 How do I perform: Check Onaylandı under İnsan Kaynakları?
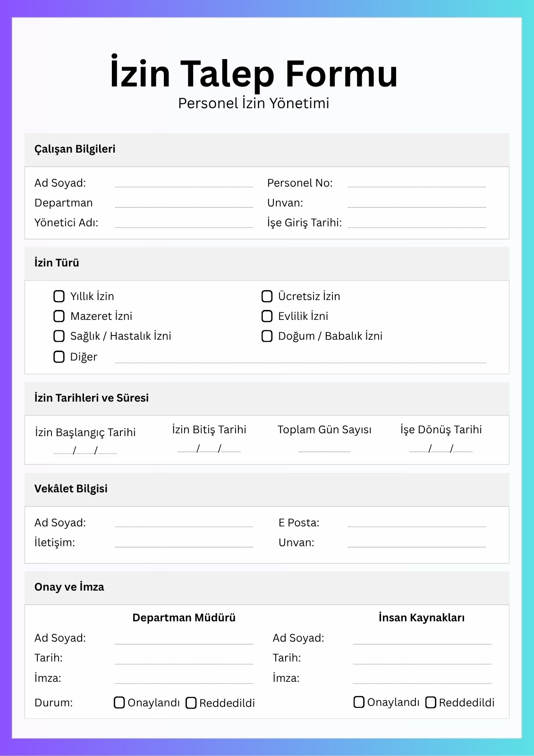[359, 702]
